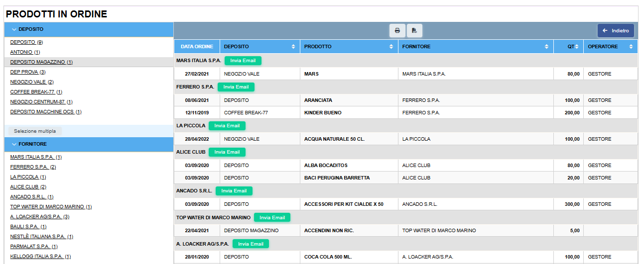Screen dimensions: 644x264
Task: Click quantity 300,00 in ANCADO row
Action: (571, 204)
